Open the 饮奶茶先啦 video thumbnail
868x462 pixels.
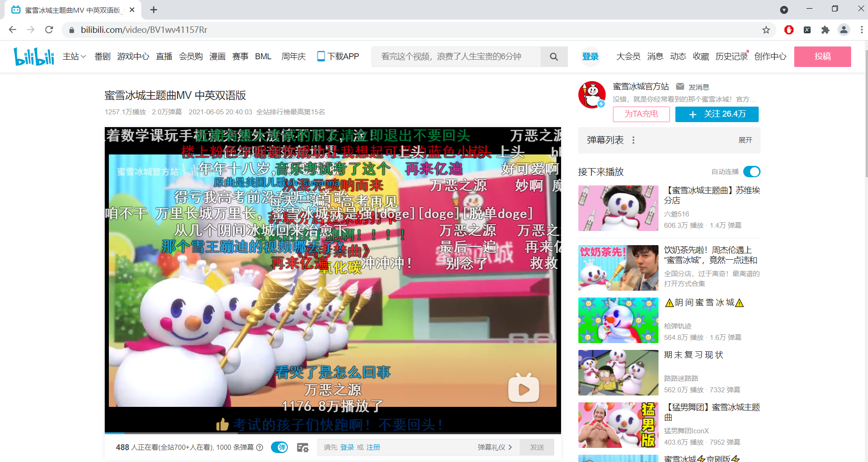[618, 268]
